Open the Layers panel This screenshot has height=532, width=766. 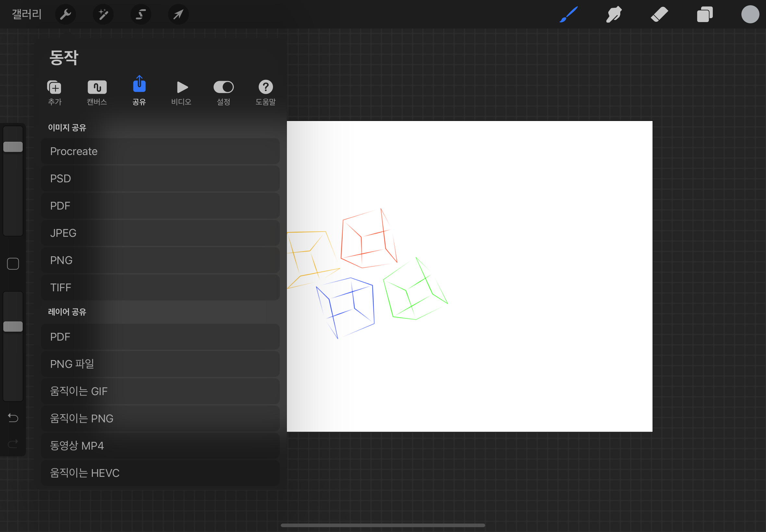pyautogui.click(x=705, y=14)
